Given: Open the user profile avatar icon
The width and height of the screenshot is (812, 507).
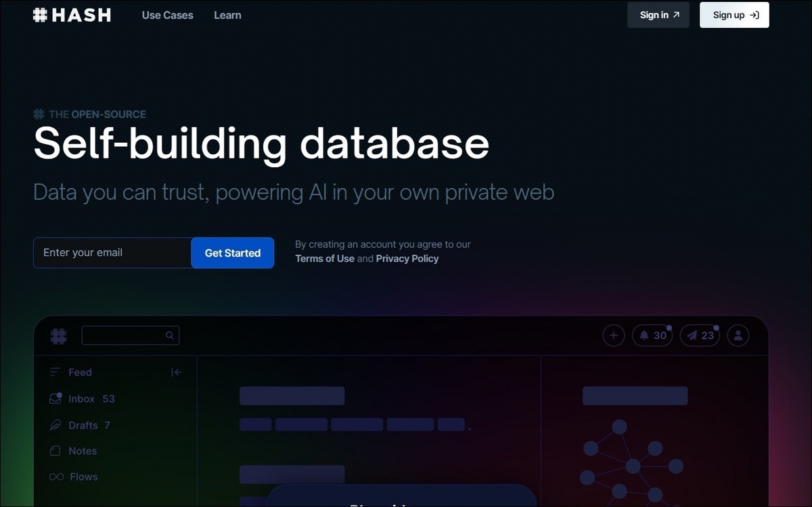Looking at the screenshot, I should tap(738, 335).
